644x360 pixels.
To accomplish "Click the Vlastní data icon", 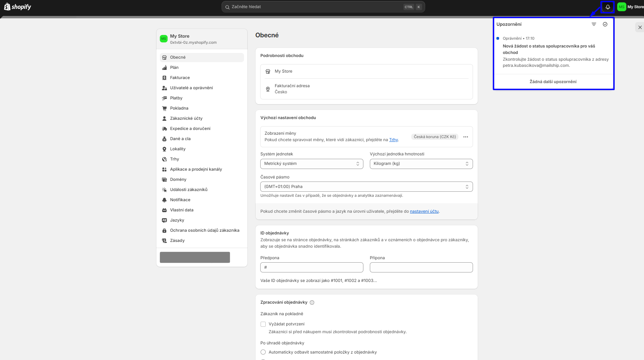I will 165,210.
